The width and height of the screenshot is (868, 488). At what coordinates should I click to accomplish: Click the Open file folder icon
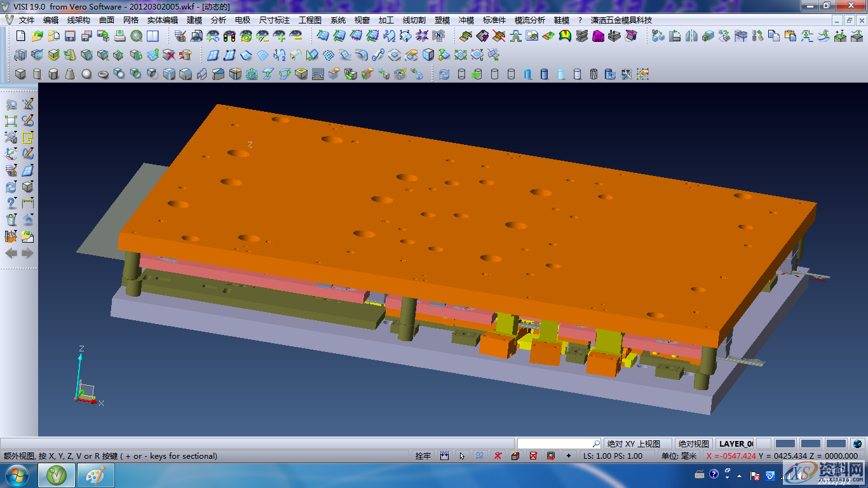37,36
